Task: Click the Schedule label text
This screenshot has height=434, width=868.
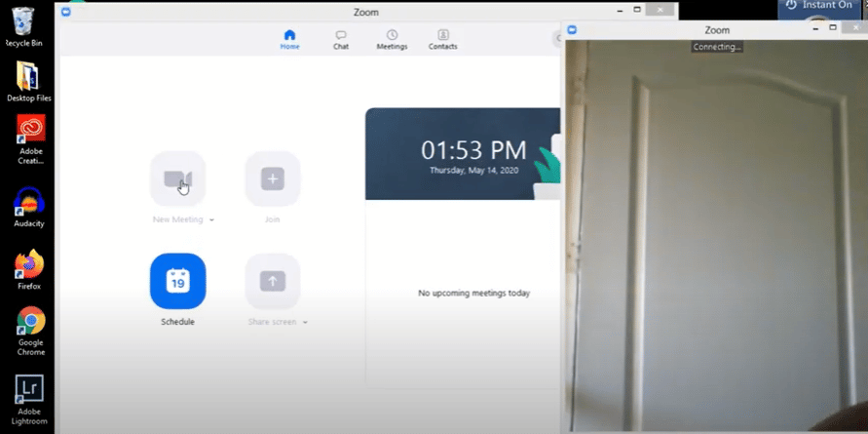Action: [x=177, y=322]
